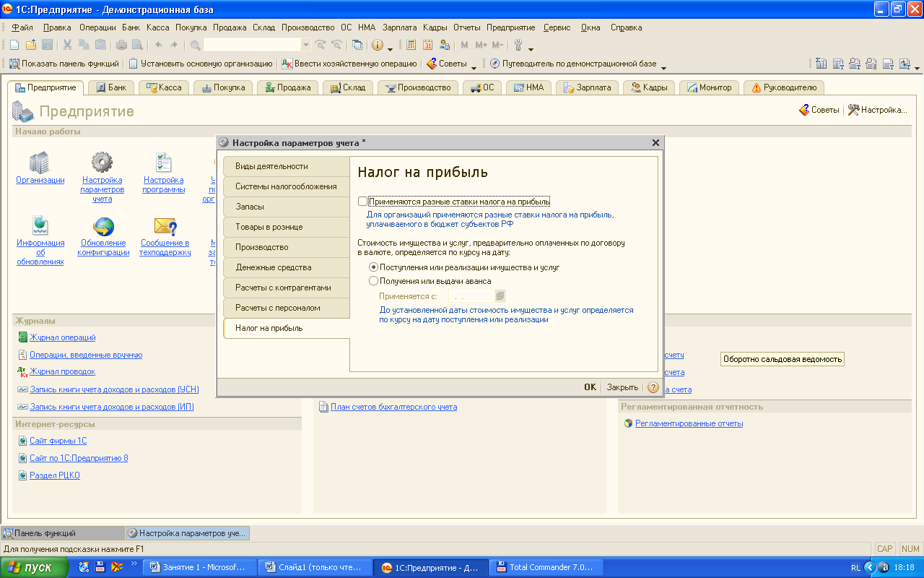Click the toolbar search text field
924x578 pixels.
click(252, 45)
